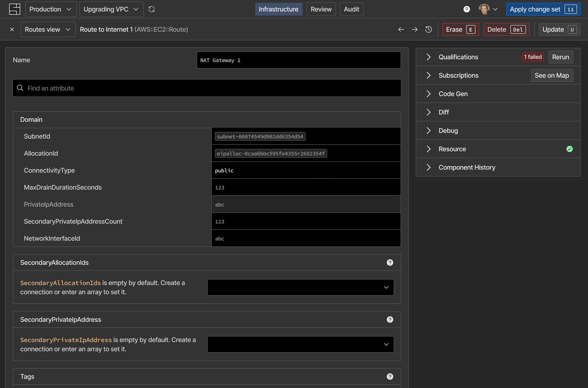
Task: Open the SecondaryPrivateIpAddress array dropdown
Action: [301, 344]
